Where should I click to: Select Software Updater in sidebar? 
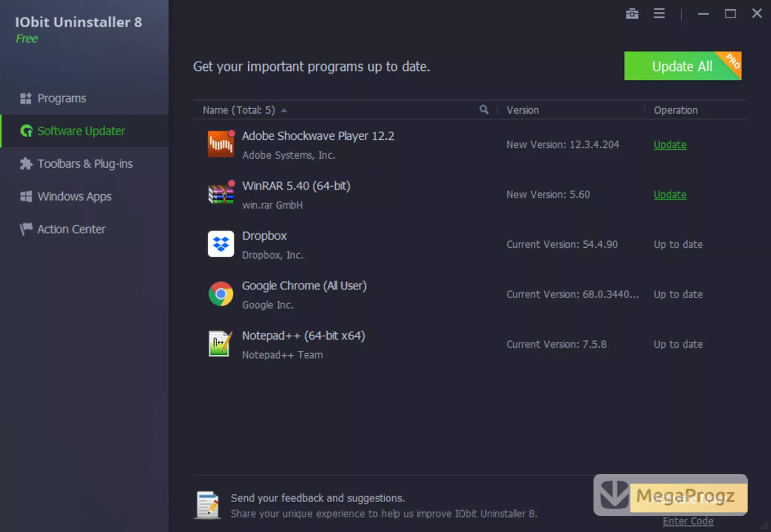pos(84,131)
